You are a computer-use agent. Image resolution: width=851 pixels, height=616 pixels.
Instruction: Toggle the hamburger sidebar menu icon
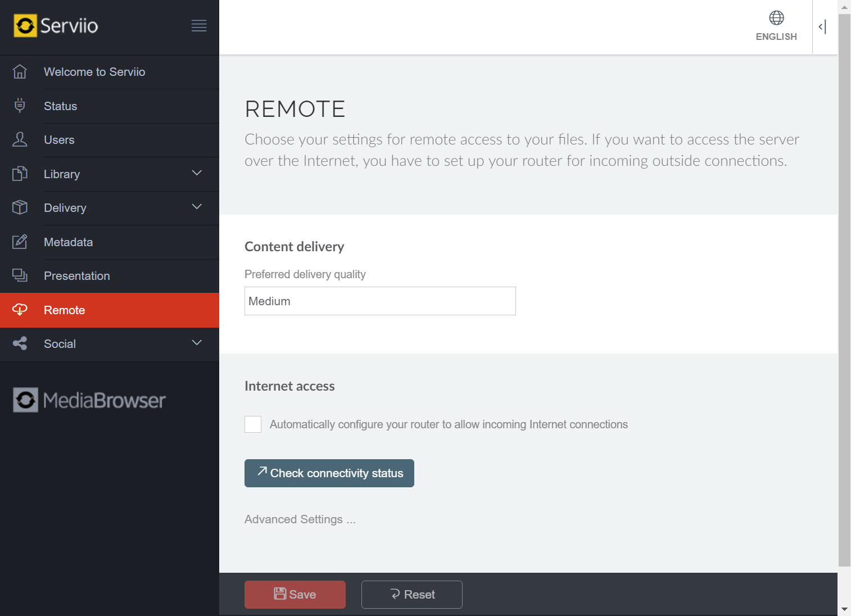coord(199,26)
